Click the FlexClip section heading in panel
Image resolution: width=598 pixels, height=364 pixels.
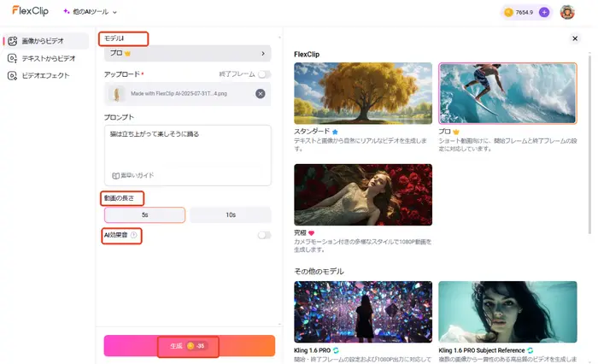pos(307,54)
